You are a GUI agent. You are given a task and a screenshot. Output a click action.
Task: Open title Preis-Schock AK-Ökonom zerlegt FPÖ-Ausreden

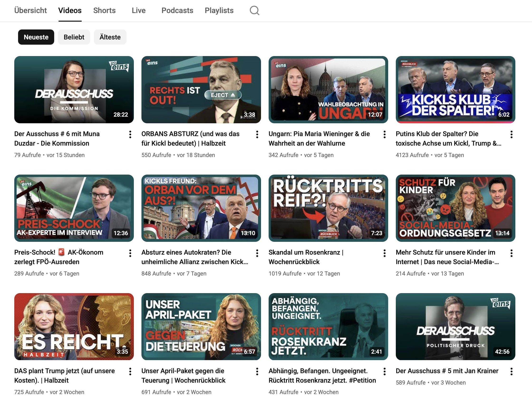(59, 257)
